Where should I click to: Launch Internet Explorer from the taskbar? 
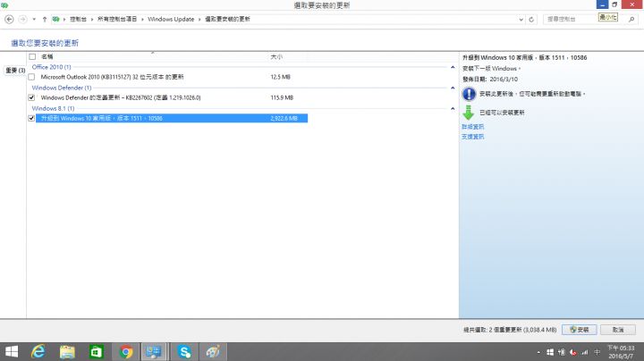pos(38,351)
